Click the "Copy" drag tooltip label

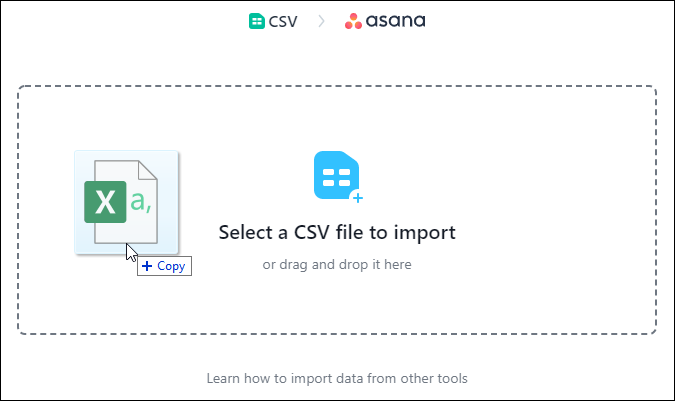click(171, 266)
